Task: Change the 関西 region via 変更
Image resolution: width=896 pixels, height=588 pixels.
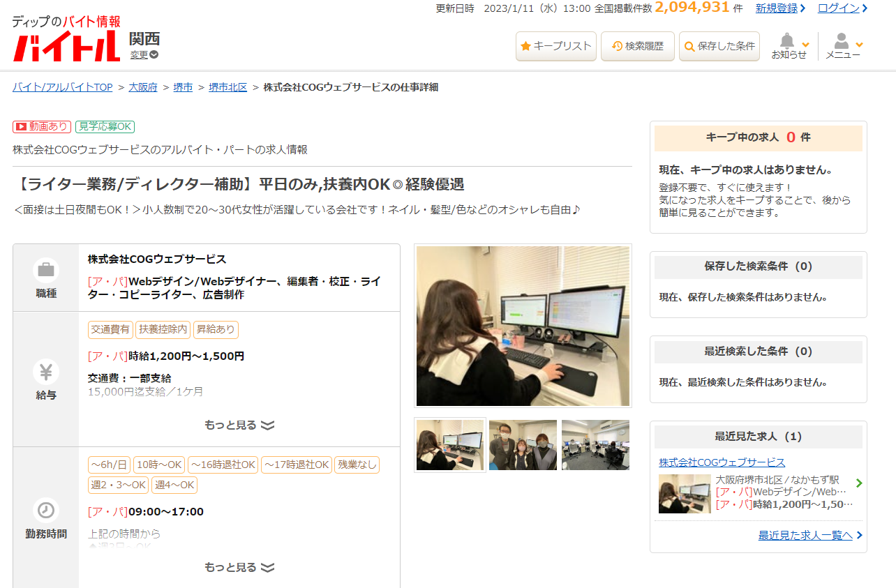Action: (x=144, y=54)
